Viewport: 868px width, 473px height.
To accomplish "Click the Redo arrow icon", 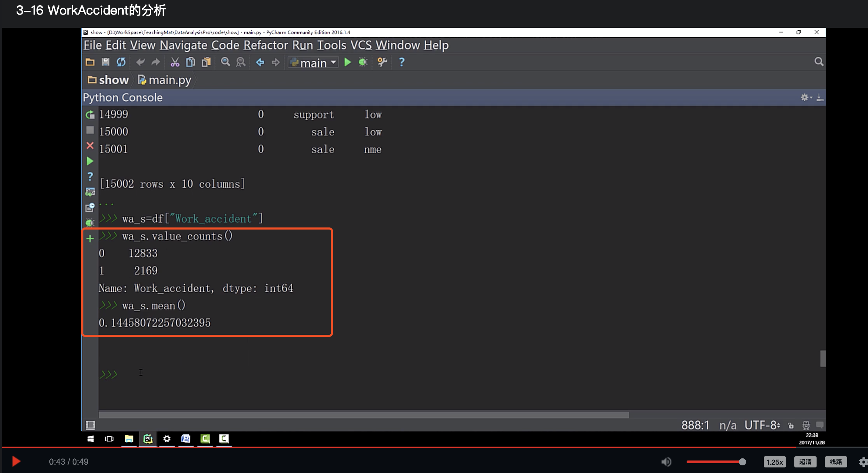I will tap(155, 62).
